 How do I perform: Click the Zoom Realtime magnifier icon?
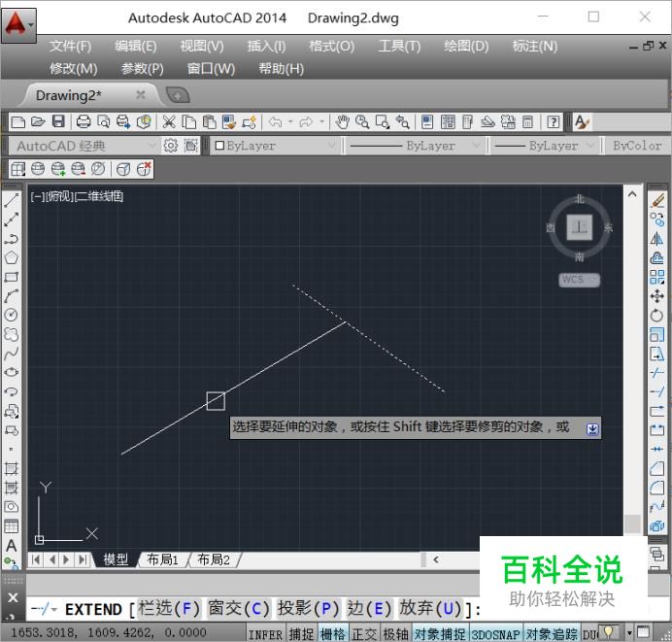362,122
